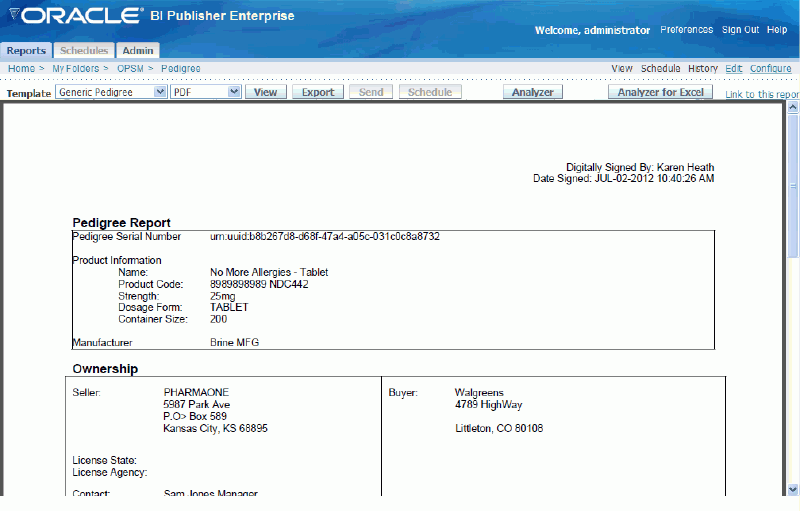800x511 pixels.
Task: Open the Reports tab
Action: tap(26, 50)
